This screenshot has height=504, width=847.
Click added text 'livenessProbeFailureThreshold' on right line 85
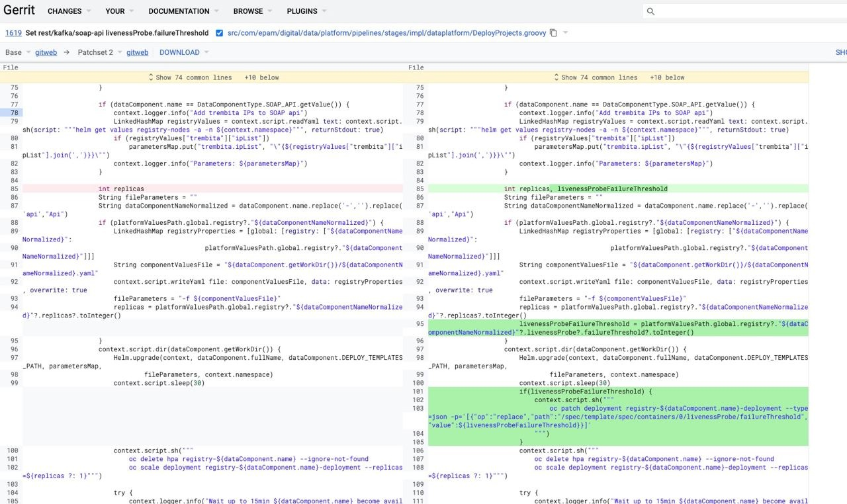[612, 189]
